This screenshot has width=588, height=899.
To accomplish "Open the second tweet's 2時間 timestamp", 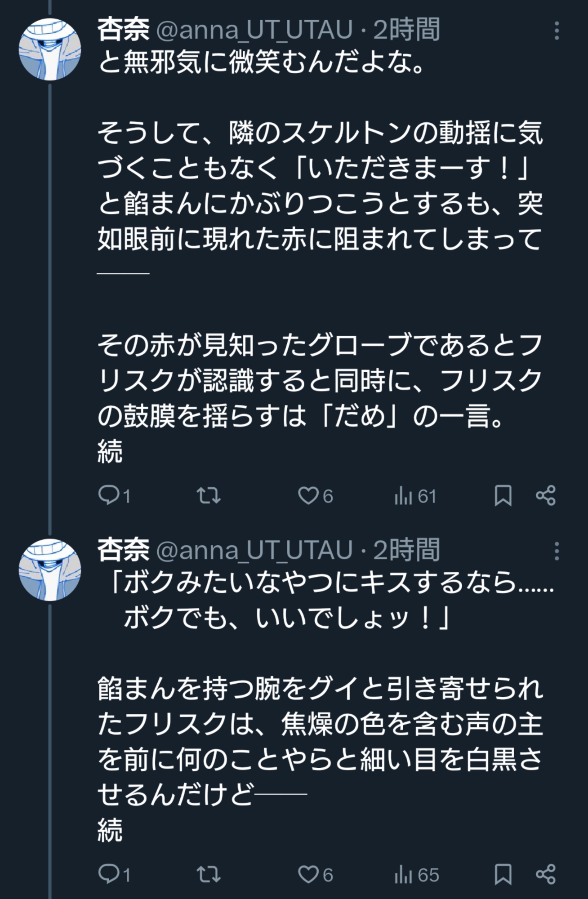I will pos(406,550).
